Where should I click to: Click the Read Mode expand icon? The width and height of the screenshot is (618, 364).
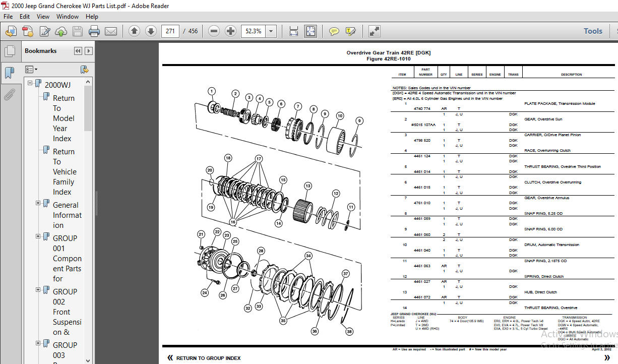coord(374,31)
